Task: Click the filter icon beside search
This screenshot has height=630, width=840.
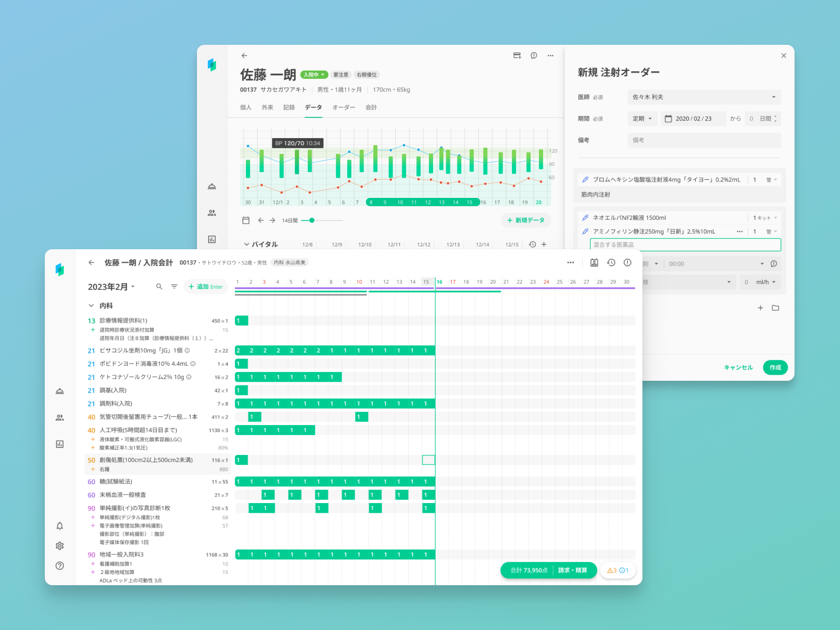Action: pyautogui.click(x=174, y=287)
